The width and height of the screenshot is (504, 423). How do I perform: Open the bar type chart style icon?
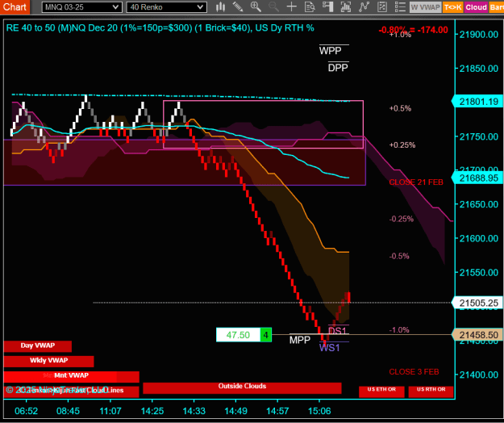[x=220, y=6]
